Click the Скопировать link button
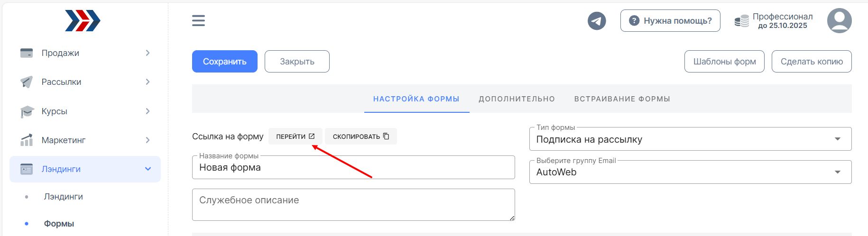The image size is (868, 236). [361, 136]
